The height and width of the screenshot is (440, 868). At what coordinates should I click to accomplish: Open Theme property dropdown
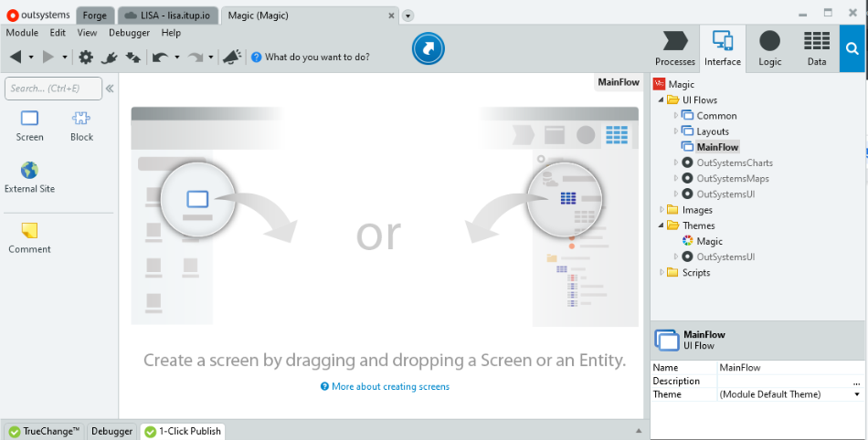coord(857,394)
